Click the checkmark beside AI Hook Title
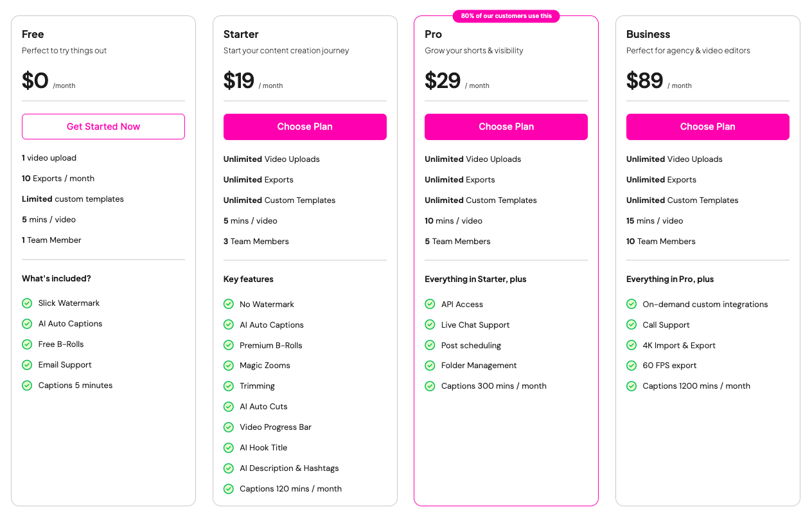This screenshot has height=514, width=812. point(229,448)
